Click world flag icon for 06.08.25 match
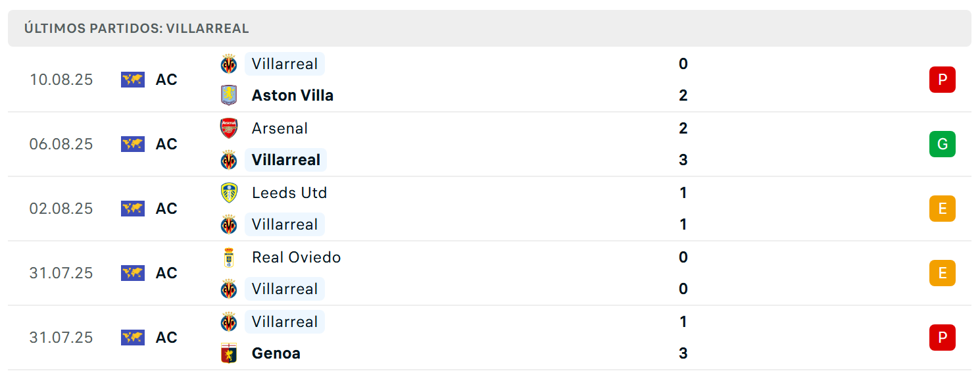This screenshot has width=980, height=377. coord(133,144)
